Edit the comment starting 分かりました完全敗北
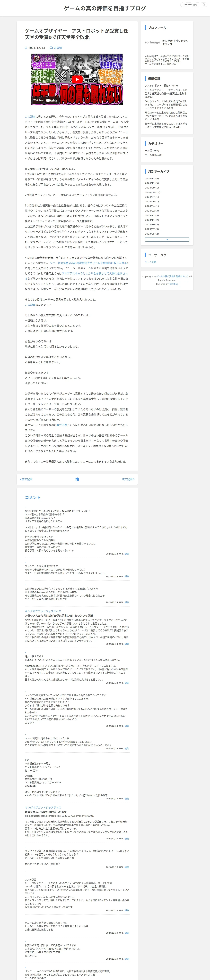This screenshot has width=210, height=980. click(x=127, y=576)
